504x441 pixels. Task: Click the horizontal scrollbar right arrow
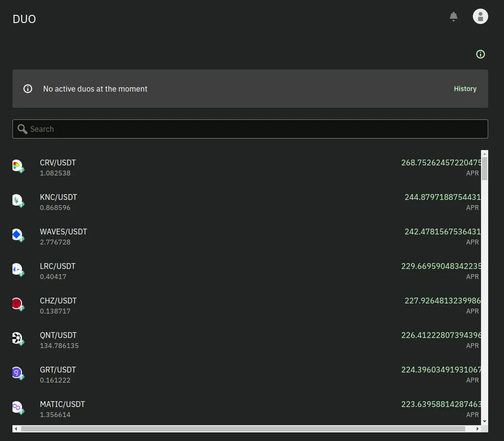tap(478, 429)
